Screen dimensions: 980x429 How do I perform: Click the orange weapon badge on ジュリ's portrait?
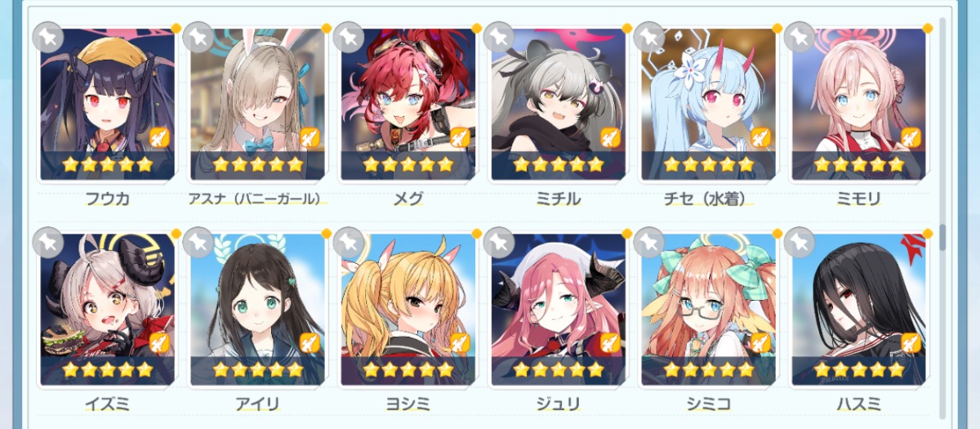pos(610,342)
